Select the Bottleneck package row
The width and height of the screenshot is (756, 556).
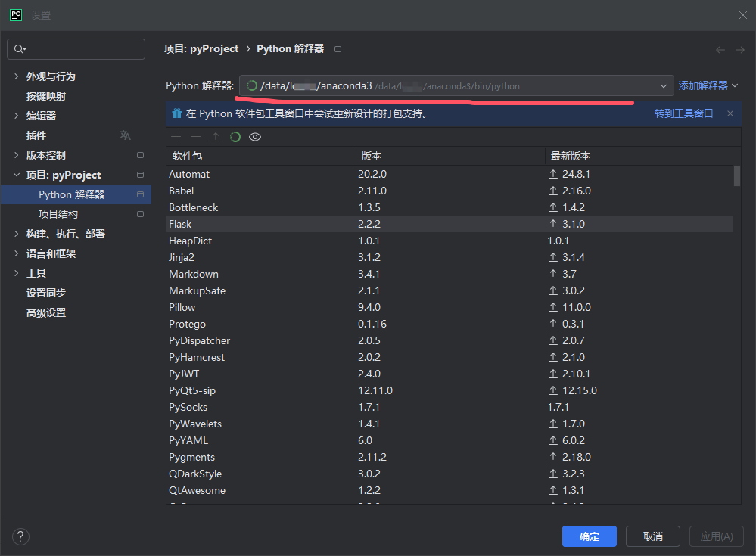[450, 207]
